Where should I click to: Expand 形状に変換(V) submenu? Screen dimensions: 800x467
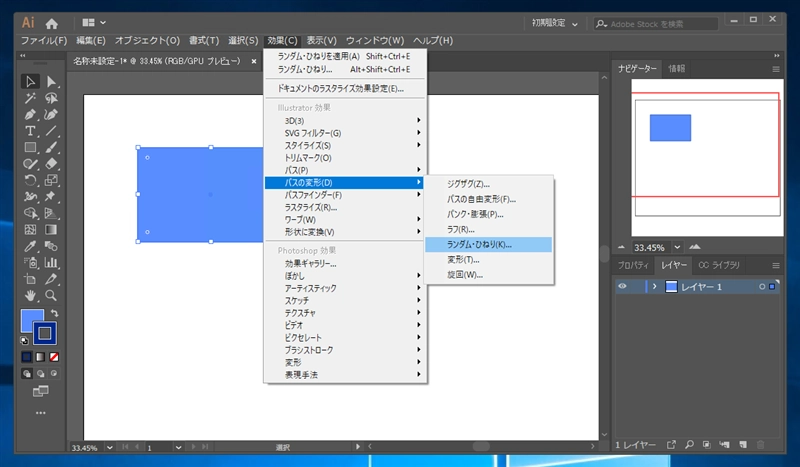tap(346, 232)
